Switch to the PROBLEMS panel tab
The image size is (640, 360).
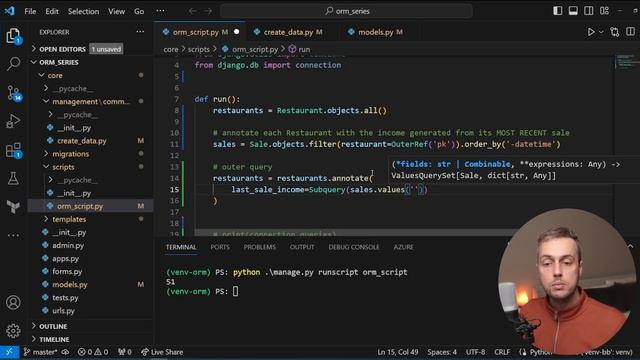click(x=260, y=247)
